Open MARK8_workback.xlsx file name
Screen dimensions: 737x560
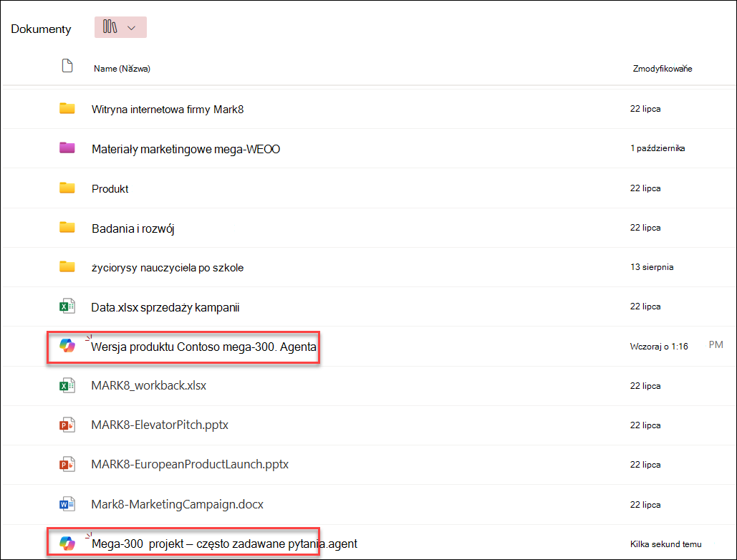tap(148, 386)
